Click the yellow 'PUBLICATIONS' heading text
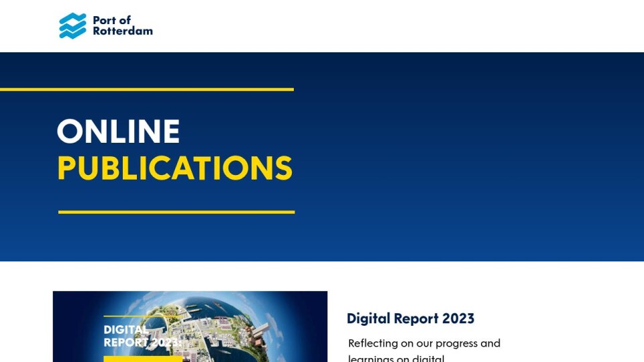This screenshot has height=362, width=644. (x=175, y=168)
